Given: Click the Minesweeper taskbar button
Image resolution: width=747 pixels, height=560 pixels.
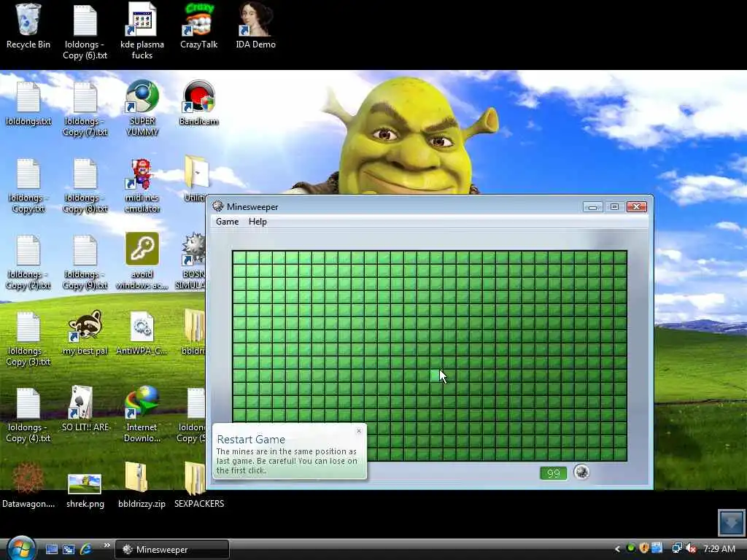Looking at the screenshot, I should coord(172,549).
